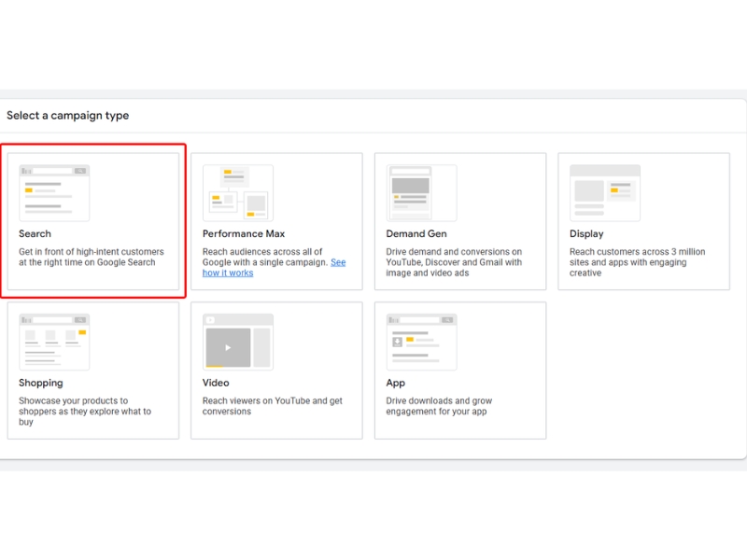Click the Demand Gen illustration icon
The image size is (747, 560).
point(422,193)
